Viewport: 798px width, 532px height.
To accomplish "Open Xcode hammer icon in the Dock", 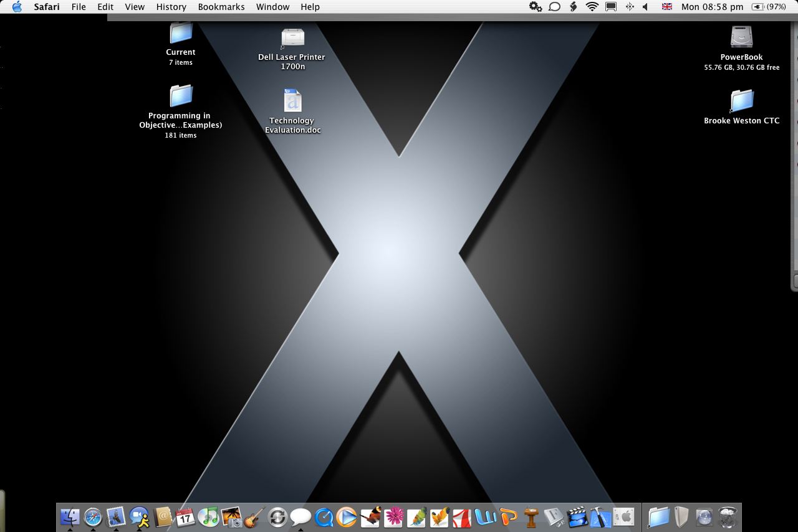I will pyautogui.click(x=600, y=517).
